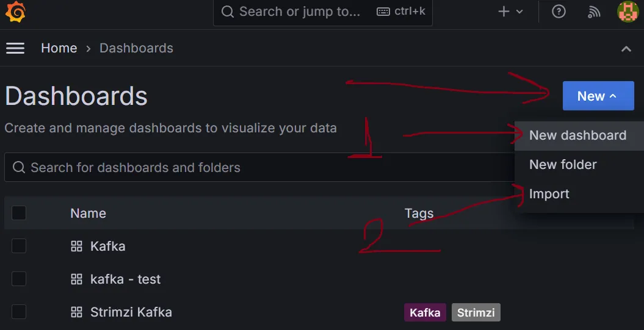Screen dimensions: 644x330
Task: Click the Search for dashboards and folders field
Action: point(259,167)
